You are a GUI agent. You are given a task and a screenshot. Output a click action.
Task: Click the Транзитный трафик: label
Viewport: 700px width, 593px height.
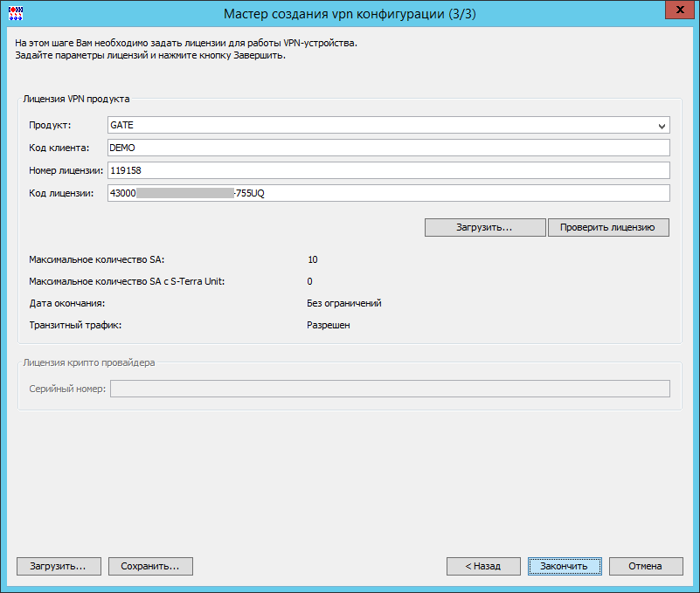75,325
